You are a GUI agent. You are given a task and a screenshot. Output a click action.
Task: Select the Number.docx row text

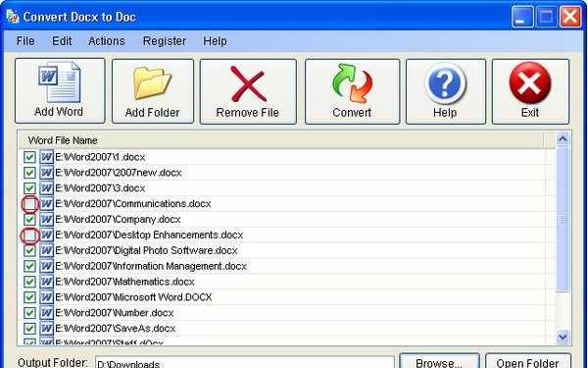(x=115, y=313)
